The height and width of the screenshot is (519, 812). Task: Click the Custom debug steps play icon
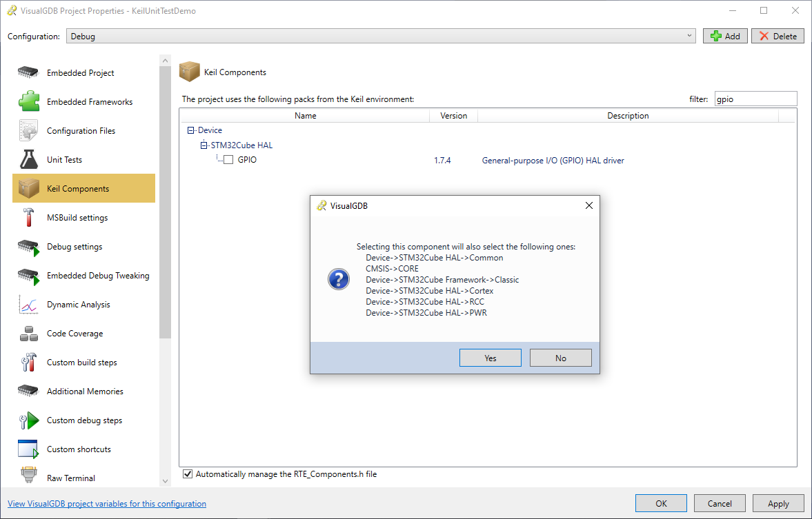click(x=29, y=420)
